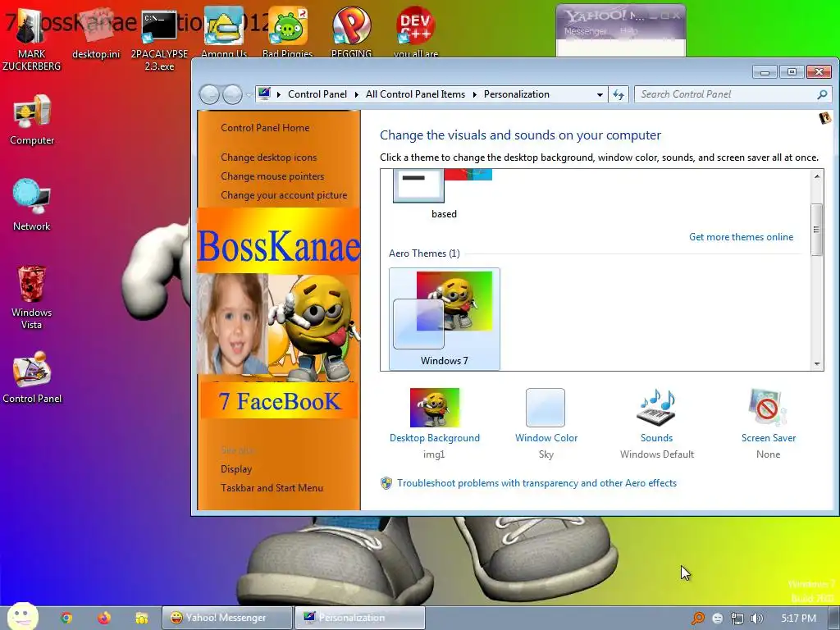Viewport: 840px width, 630px height.
Task: Open the network tray icon
Action: [x=737, y=619]
